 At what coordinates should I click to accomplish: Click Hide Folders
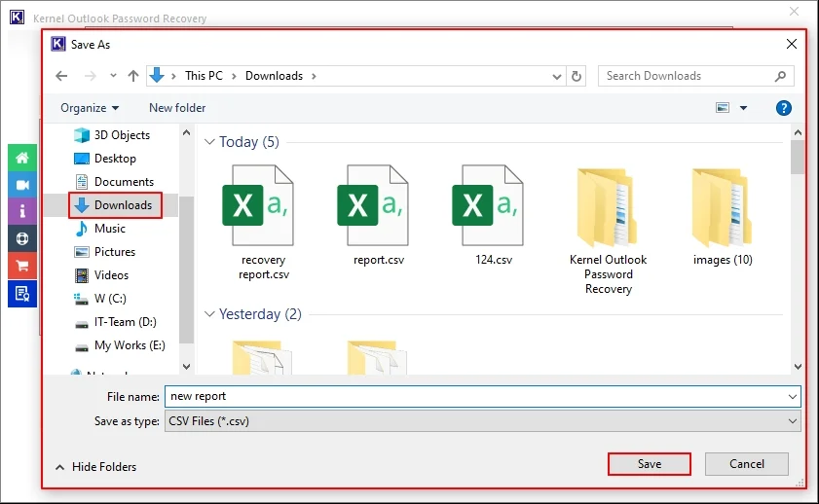pyautogui.click(x=96, y=467)
